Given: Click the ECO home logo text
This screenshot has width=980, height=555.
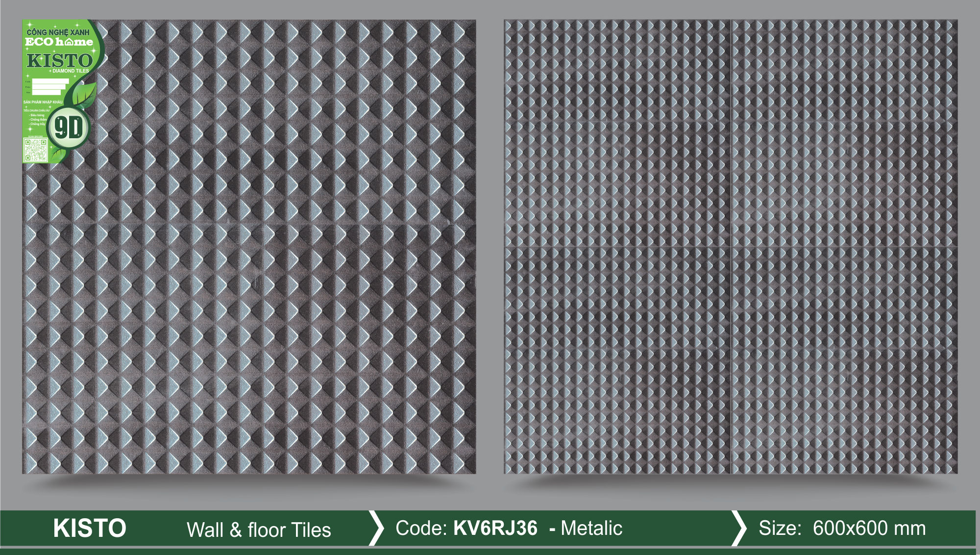Looking at the screenshot, I should (x=59, y=42).
